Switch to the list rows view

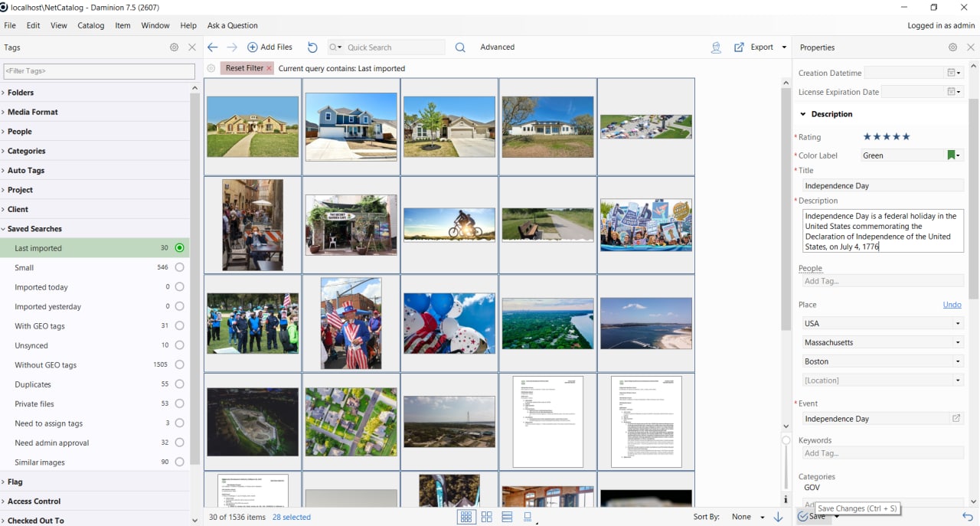tap(507, 518)
